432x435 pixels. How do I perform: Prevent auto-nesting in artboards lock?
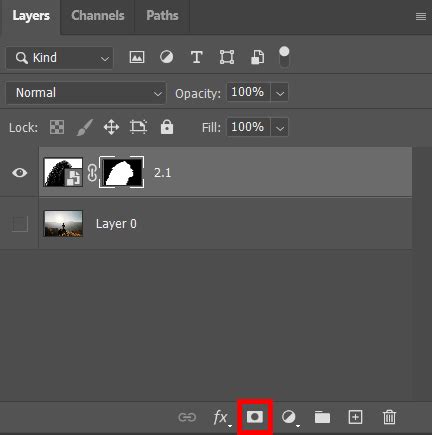coord(138,127)
